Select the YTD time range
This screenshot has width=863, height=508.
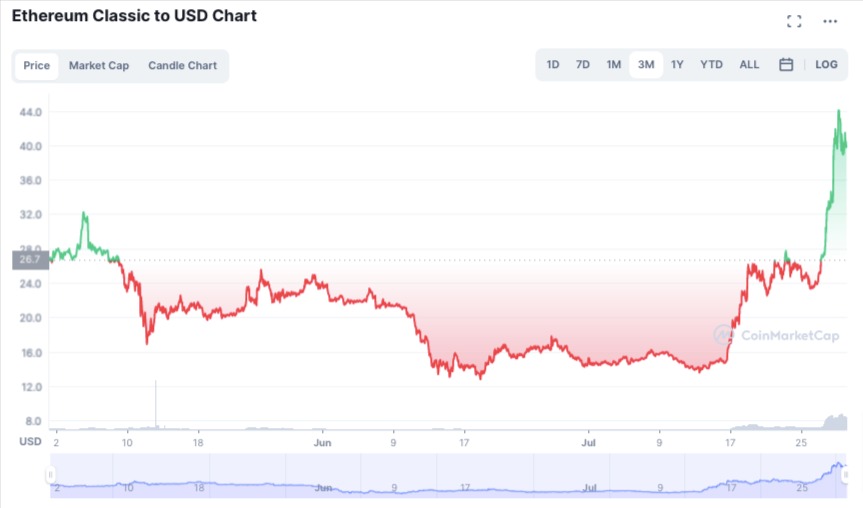click(x=711, y=65)
